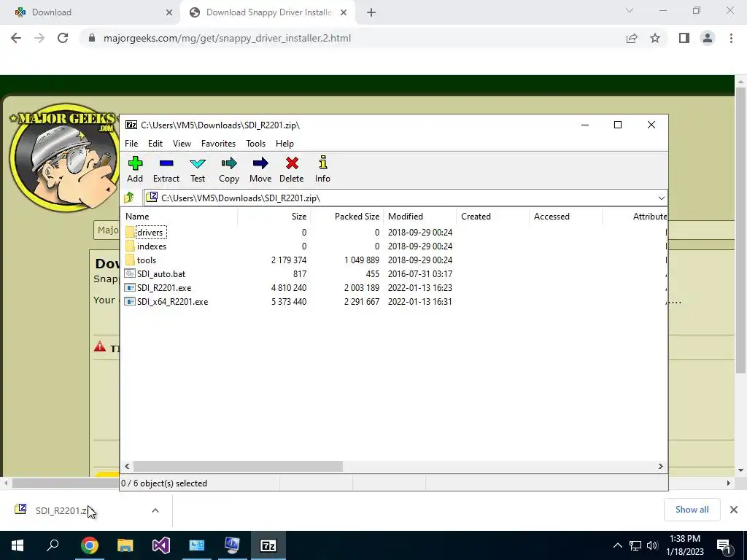Screen dimensions: 747x560
Task: Go up one folder level icon
Action: [x=128, y=198]
